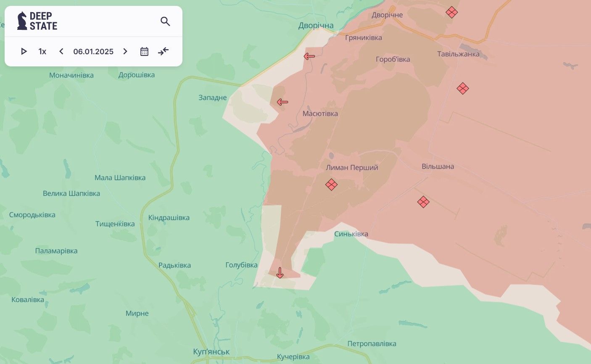This screenshot has height=364, width=591.
Task: Click the compare maps arrows icon
Action: 163,51
